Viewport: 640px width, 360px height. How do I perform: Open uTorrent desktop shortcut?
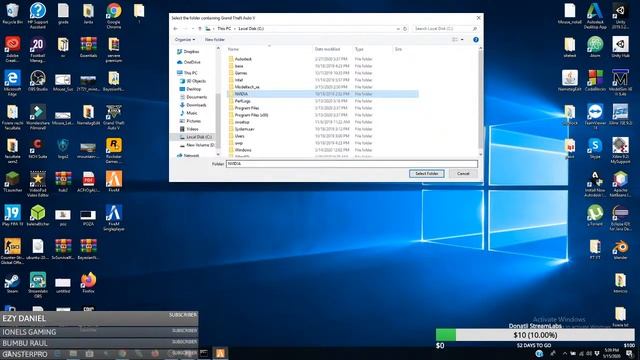[x=595, y=216]
